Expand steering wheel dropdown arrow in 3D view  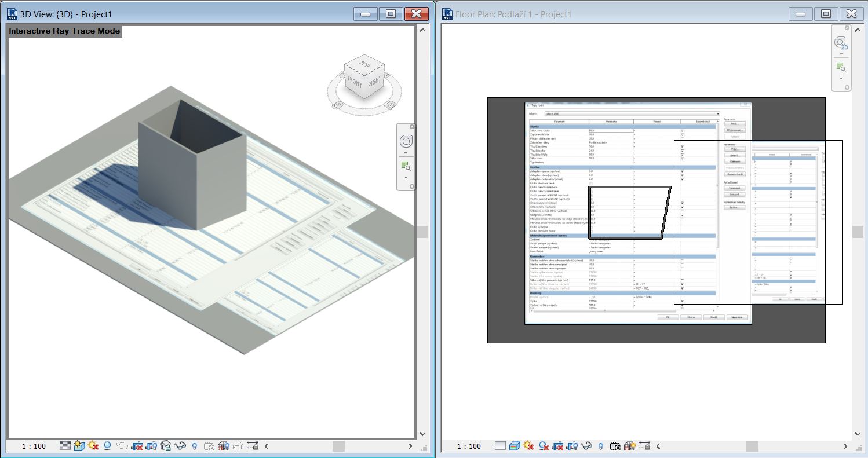(406, 153)
